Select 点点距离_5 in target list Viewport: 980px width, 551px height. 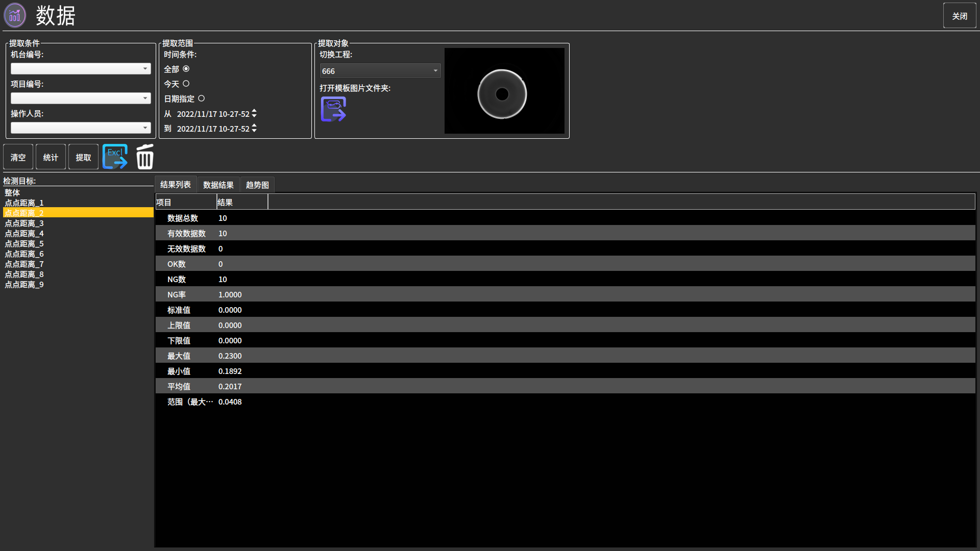tap(24, 244)
